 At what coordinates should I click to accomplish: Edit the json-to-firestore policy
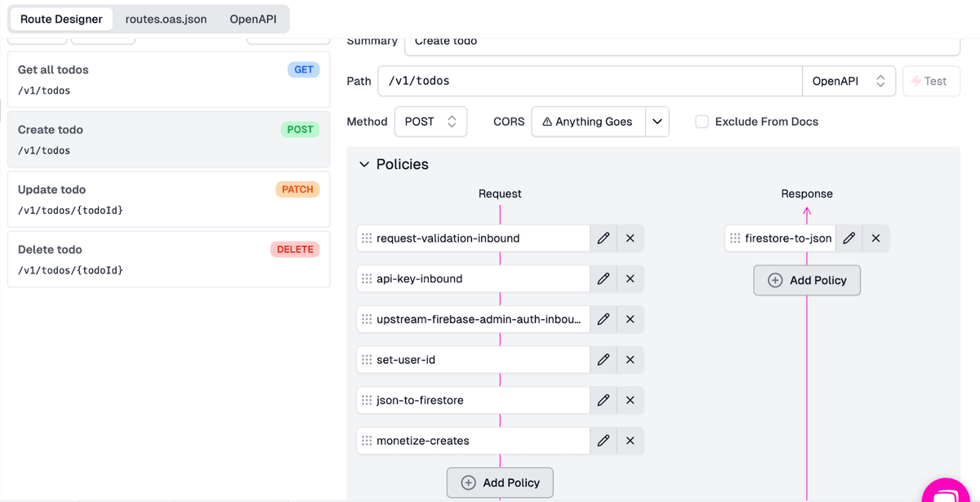604,400
